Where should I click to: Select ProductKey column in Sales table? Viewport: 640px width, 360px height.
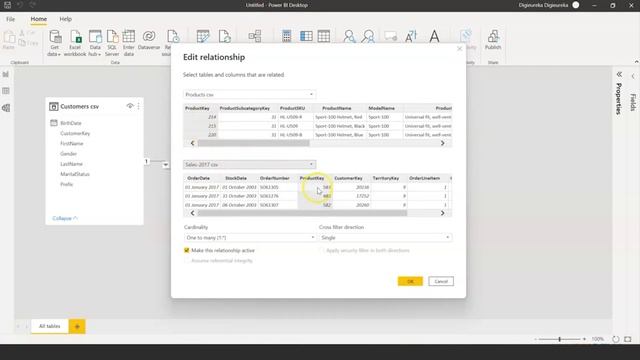312,178
